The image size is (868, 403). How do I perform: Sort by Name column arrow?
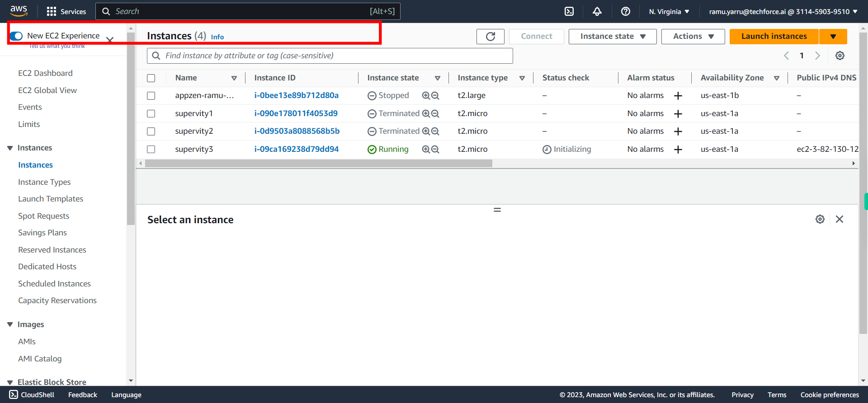(234, 78)
